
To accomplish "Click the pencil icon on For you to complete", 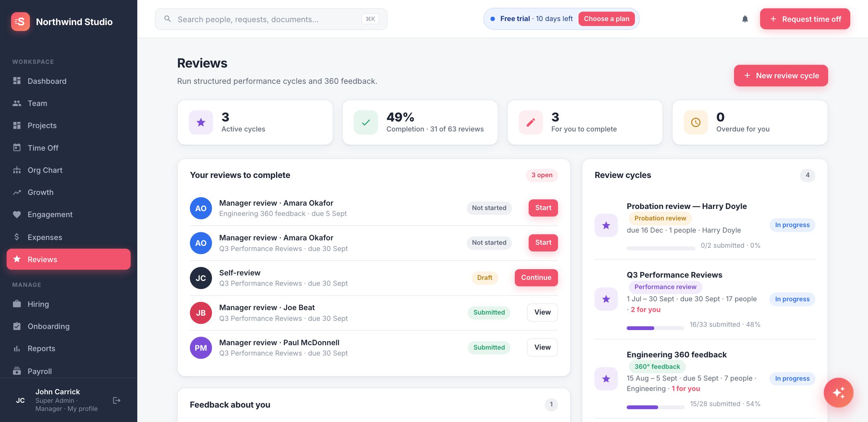I will click(x=531, y=122).
